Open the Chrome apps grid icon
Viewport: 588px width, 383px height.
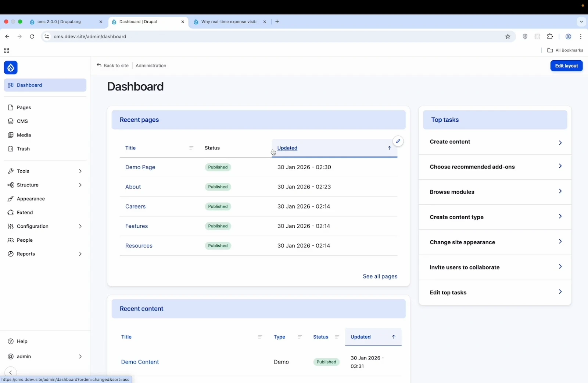click(6, 50)
